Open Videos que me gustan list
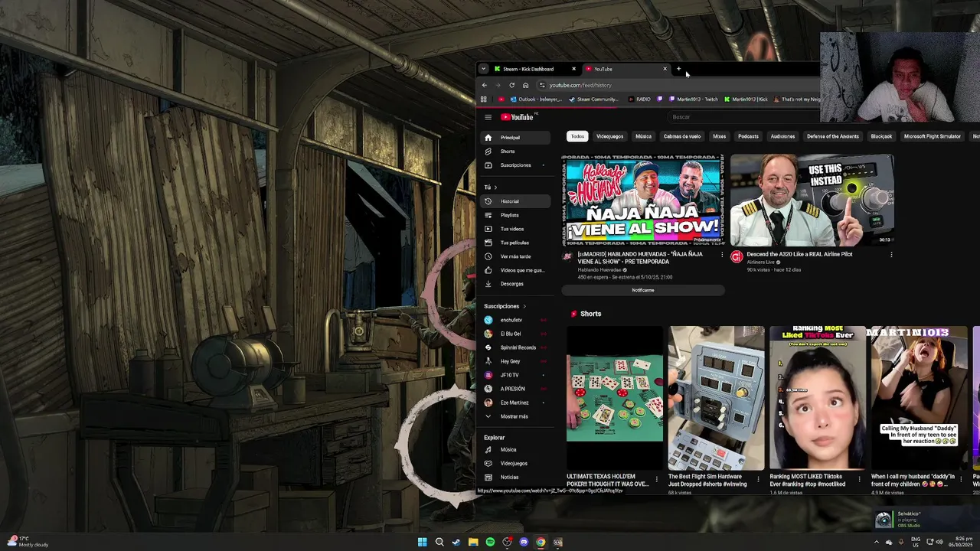Screen dimensions: 980x551 click(516, 270)
